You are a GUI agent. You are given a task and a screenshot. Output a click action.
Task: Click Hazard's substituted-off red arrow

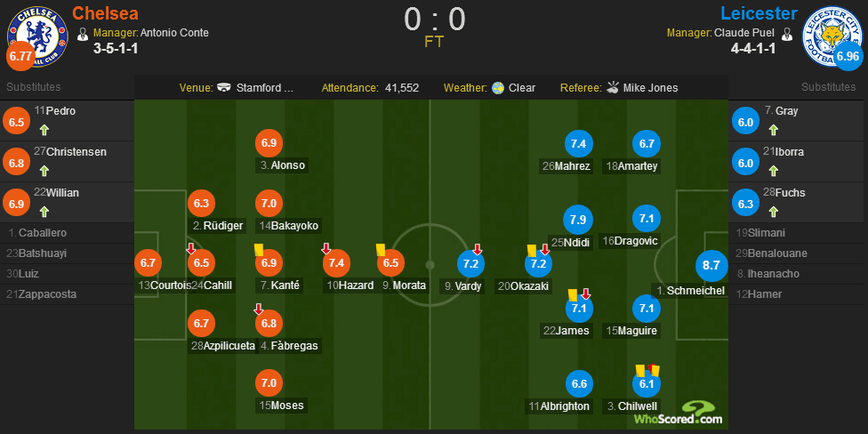(x=326, y=249)
